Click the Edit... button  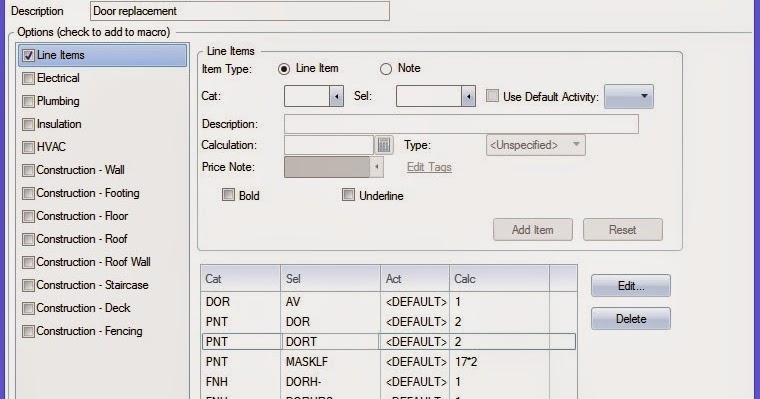[631, 286]
